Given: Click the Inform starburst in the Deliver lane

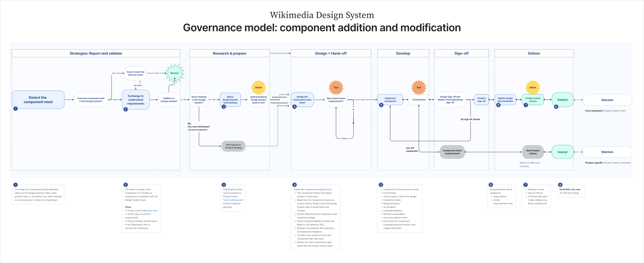Looking at the screenshot, I should point(532,87).
